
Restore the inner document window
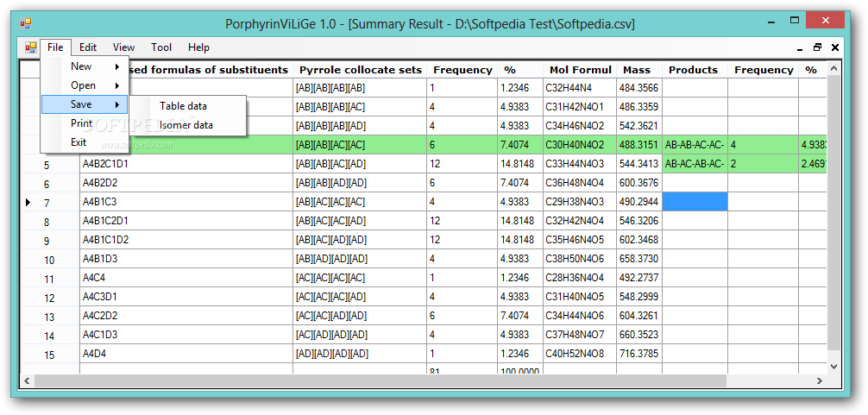(x=817, y=48)
